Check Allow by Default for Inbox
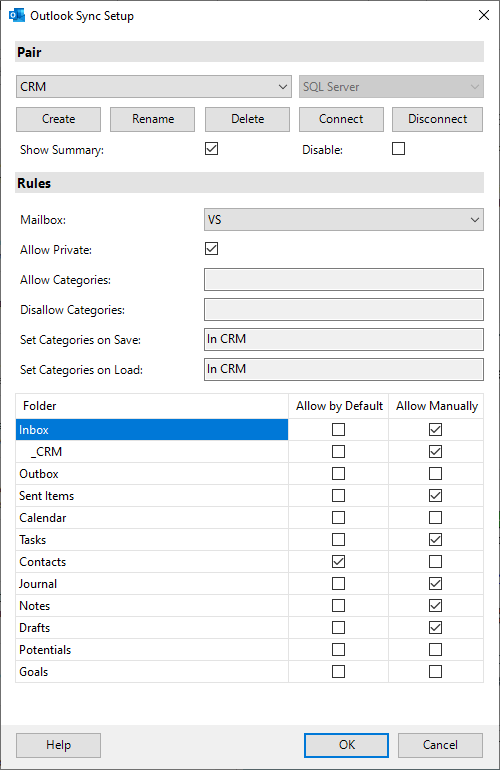 coord(338,430)
